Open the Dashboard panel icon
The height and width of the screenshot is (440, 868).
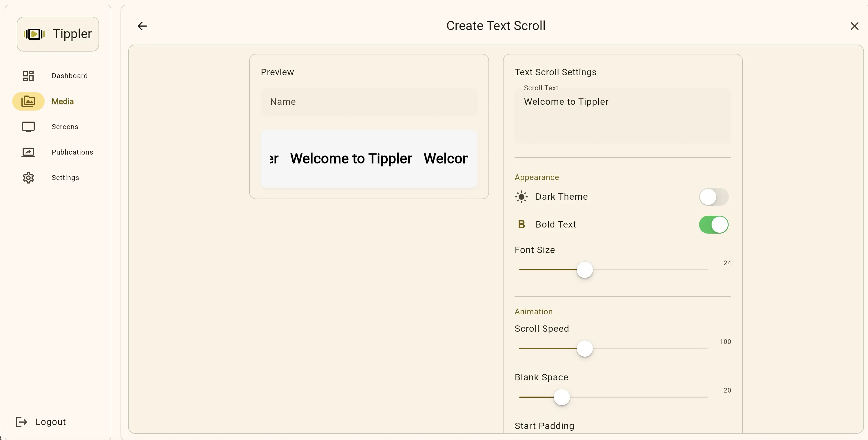click(28, 76)
